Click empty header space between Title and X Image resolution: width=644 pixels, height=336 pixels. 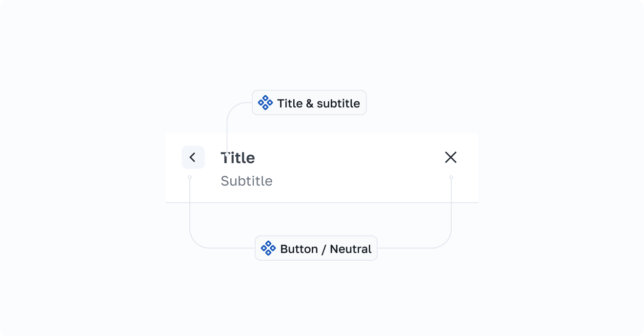click(x=351, y=166)
